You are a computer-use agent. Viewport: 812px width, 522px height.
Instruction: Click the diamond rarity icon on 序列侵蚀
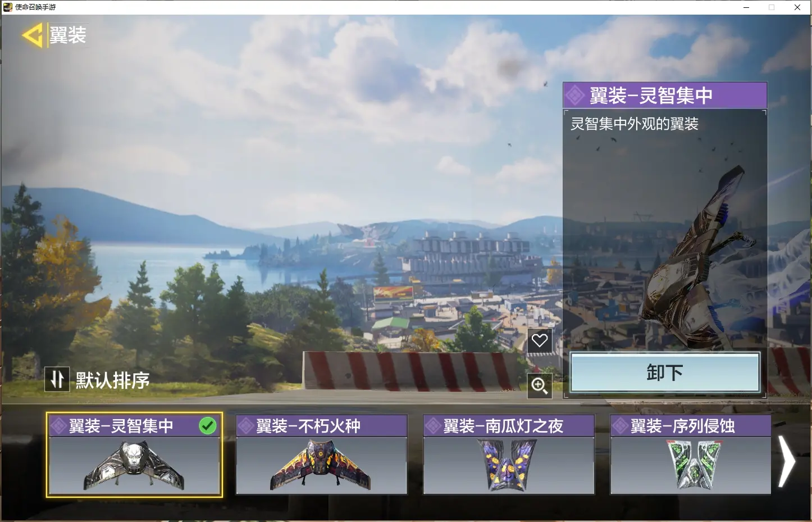(619, 426)
